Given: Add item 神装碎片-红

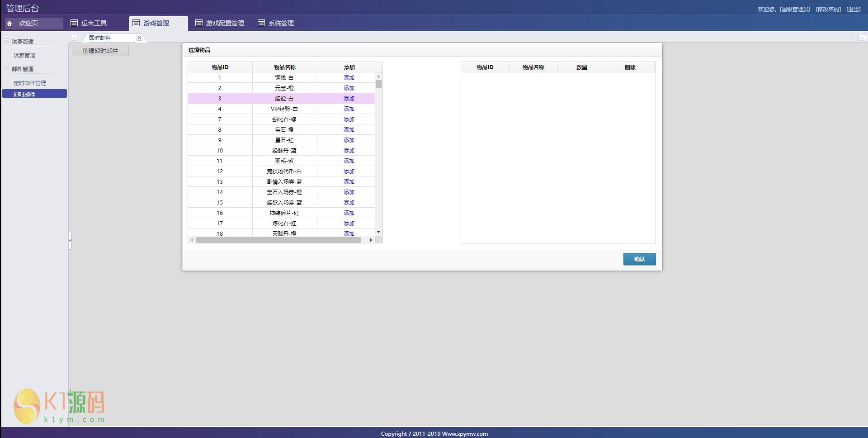Looking at the screenshot, I should point(349,213).
